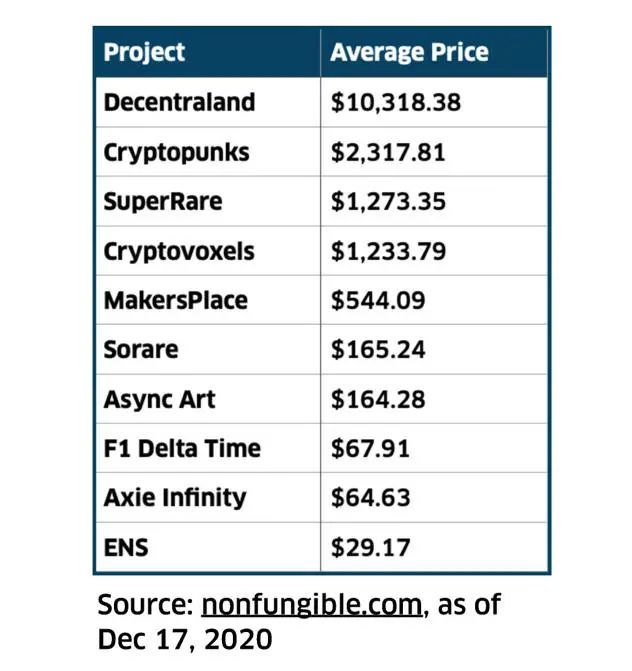
Task: Select the Decentraland project cell
Action: click(179, 103)
